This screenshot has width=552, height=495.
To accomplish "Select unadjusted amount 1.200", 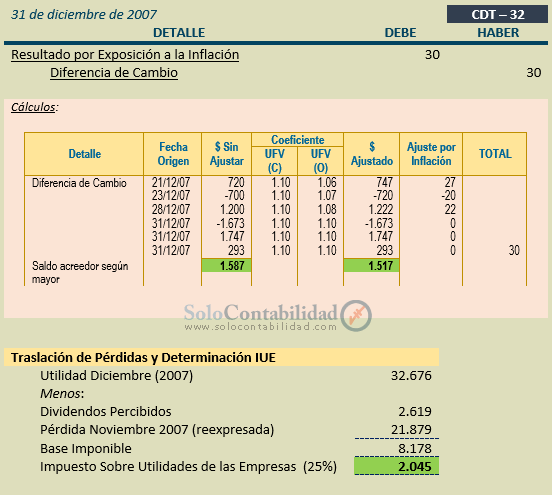I will 232,209.
